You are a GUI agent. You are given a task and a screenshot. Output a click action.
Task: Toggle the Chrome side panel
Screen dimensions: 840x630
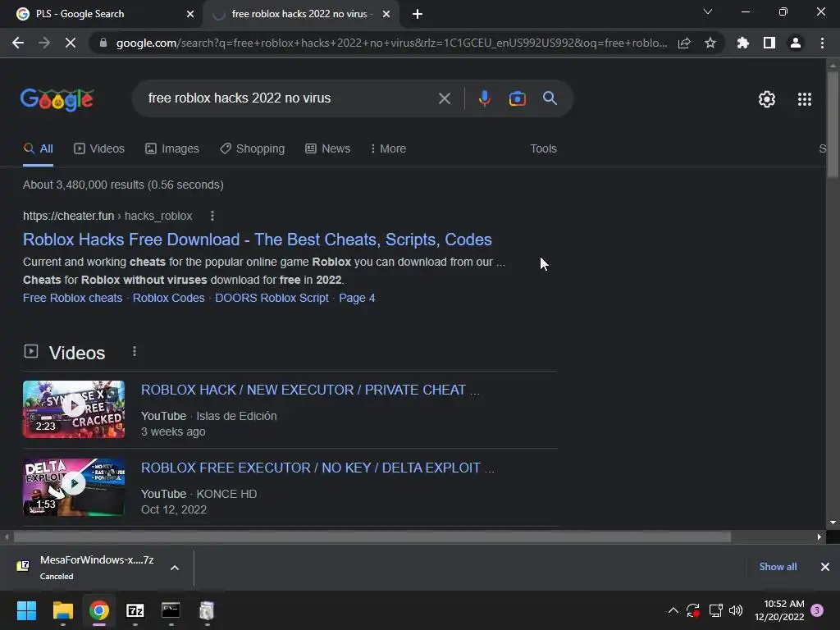click(769, 43)
